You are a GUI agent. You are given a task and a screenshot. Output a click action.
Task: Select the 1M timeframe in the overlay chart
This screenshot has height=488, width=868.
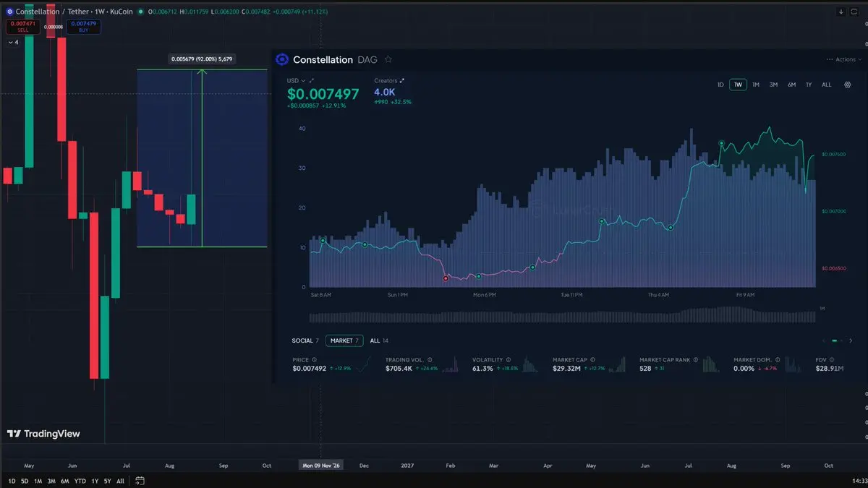[756, 85]
